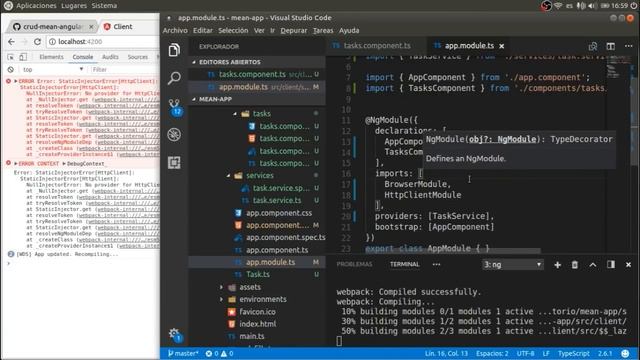Click the volume icon in system tray
This screenshot has width=640, height=360.
[x=592, y=6]
